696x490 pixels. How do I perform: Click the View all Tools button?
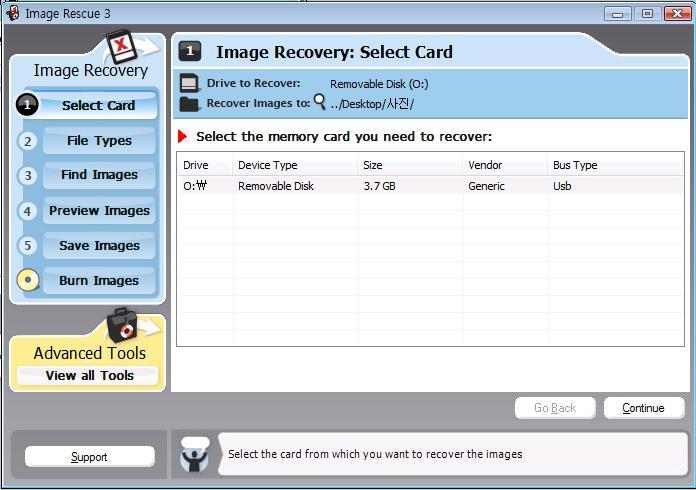tap(88, 375)
